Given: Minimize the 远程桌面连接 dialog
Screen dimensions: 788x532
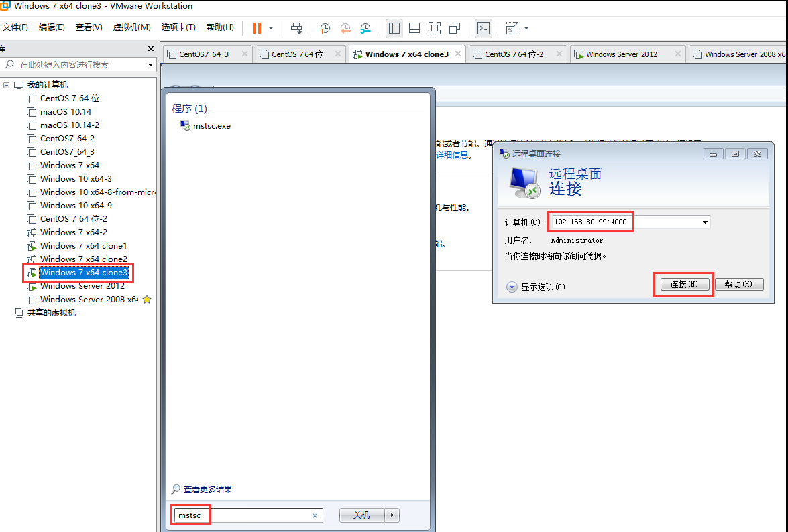Looking at the screenshot, I should tap(713, 154).
